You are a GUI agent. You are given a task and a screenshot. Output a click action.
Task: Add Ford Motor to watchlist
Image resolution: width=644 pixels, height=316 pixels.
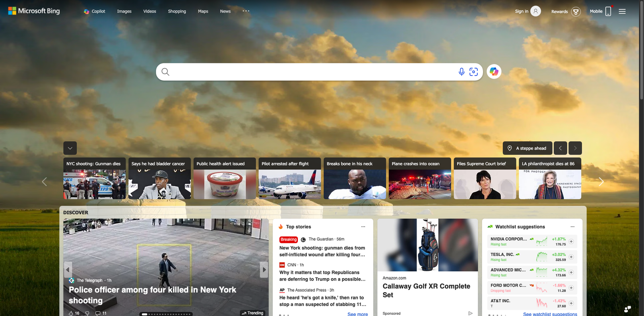pyautogui.click(x=571, y=288)
